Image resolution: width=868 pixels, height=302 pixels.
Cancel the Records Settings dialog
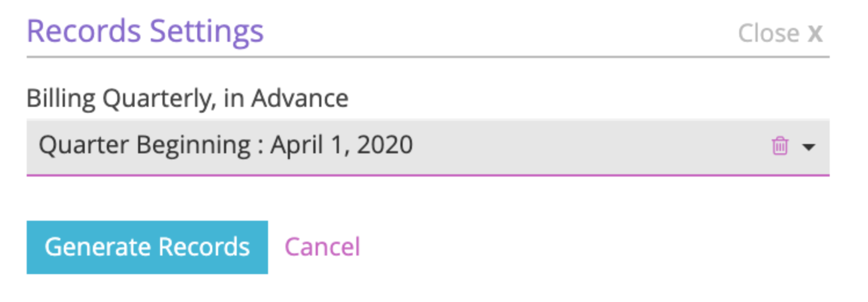[x=322, y=247]
